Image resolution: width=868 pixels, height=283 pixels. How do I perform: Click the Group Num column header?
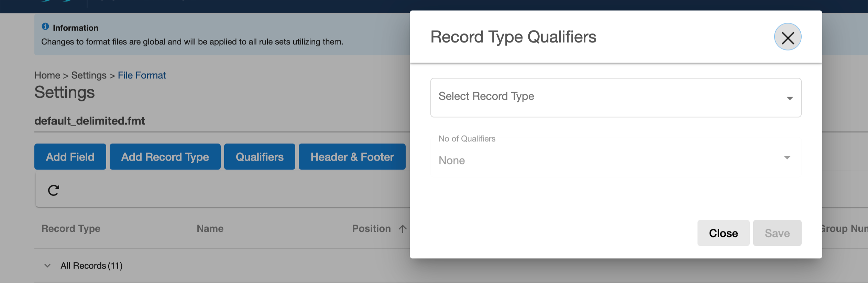click(x=844, y=229)
